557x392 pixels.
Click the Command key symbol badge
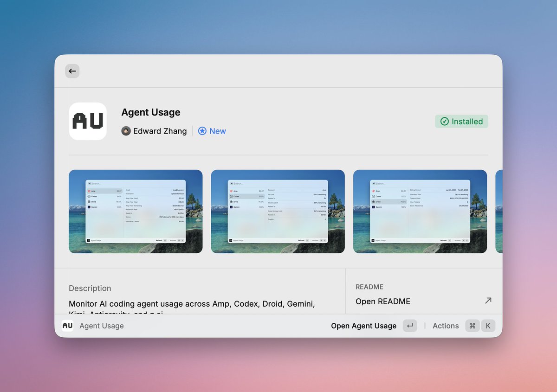472,326
